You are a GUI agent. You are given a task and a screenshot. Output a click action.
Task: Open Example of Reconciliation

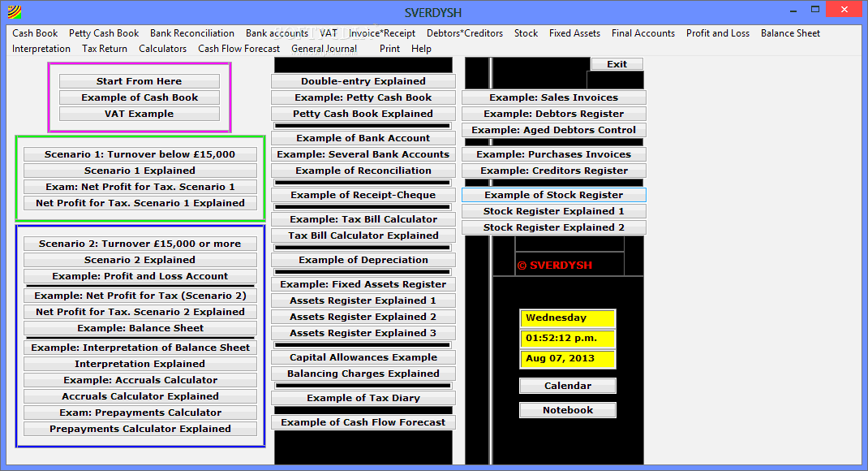tap(363, 171)
